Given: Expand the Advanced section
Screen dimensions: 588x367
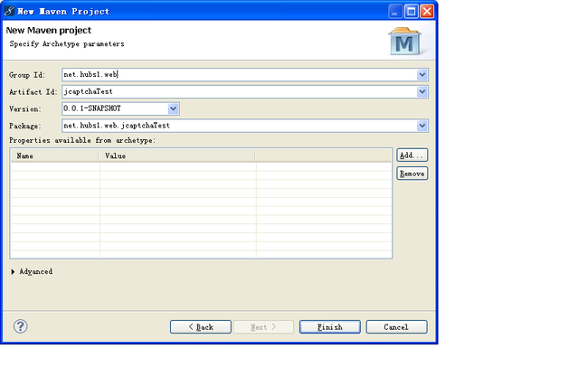Looking at the screenshot, I should (13, 271).
